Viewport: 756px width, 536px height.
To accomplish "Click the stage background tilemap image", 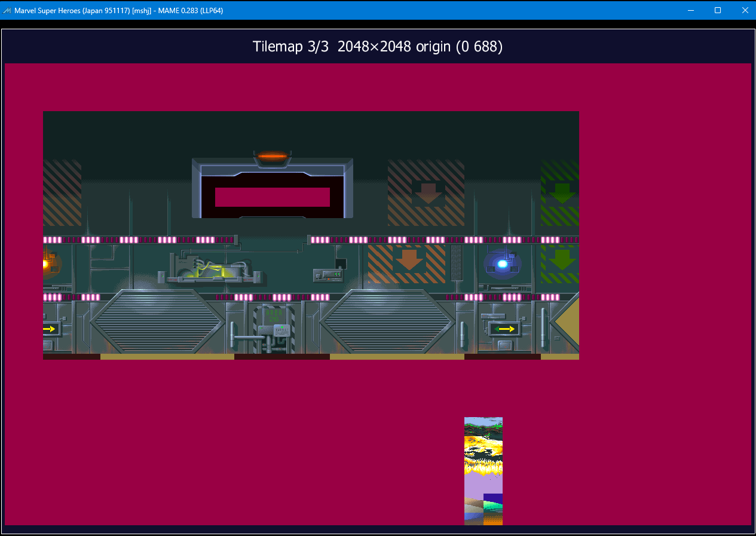I will 311,235.
